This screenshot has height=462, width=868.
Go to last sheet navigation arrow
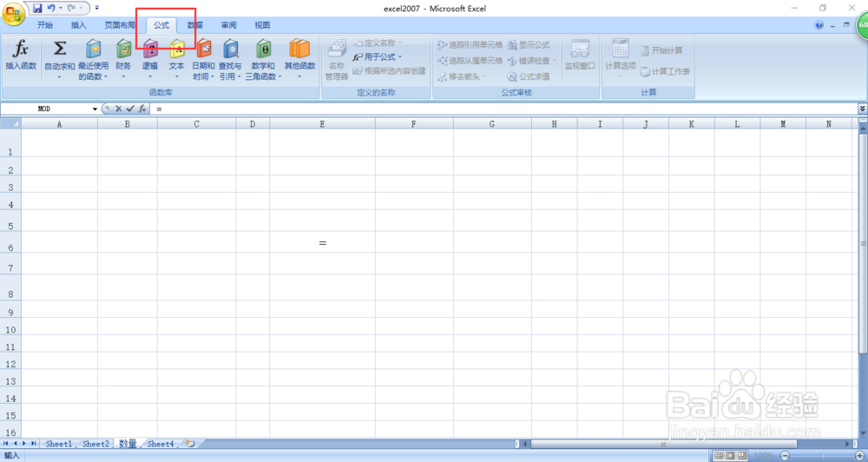[x=33, y=444]
